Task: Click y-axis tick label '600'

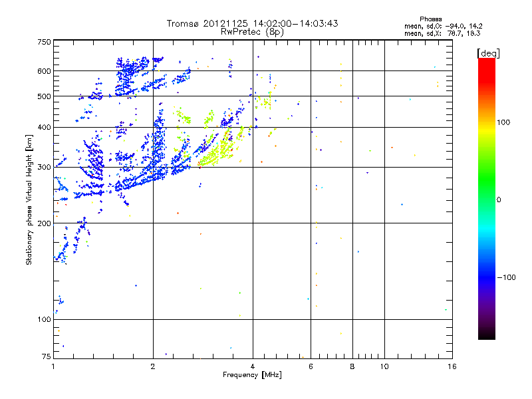Action: coord(45,71)
